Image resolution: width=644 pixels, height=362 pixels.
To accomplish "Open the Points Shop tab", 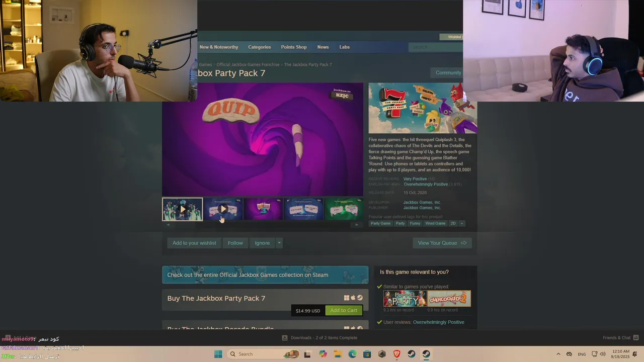I will pos(294,47).
